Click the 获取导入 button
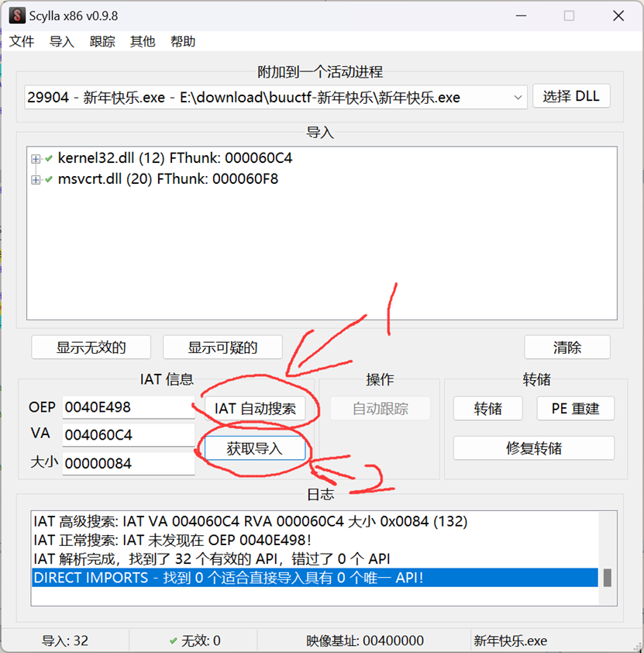This screenshot has width=644, height=653. click(x=255, y=448)
